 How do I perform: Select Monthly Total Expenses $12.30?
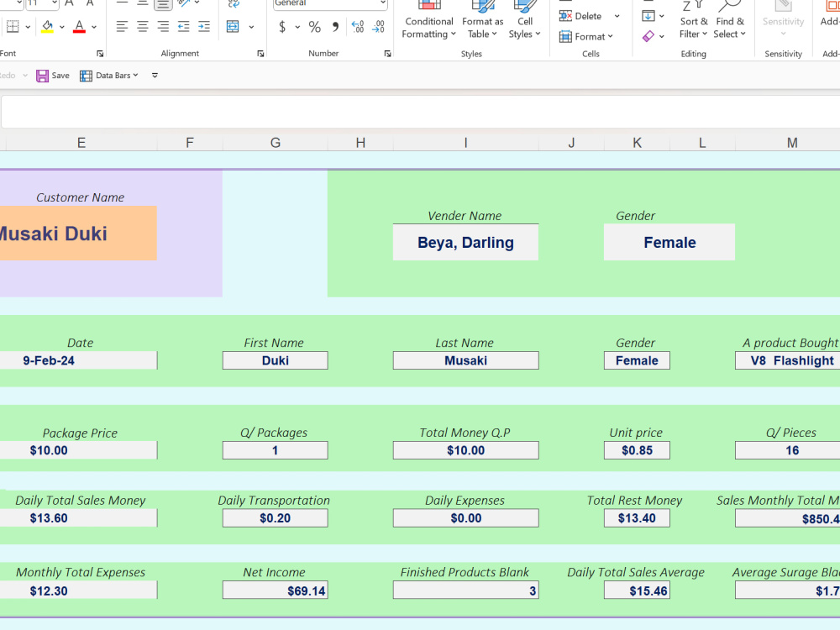[x=78, y=591]
